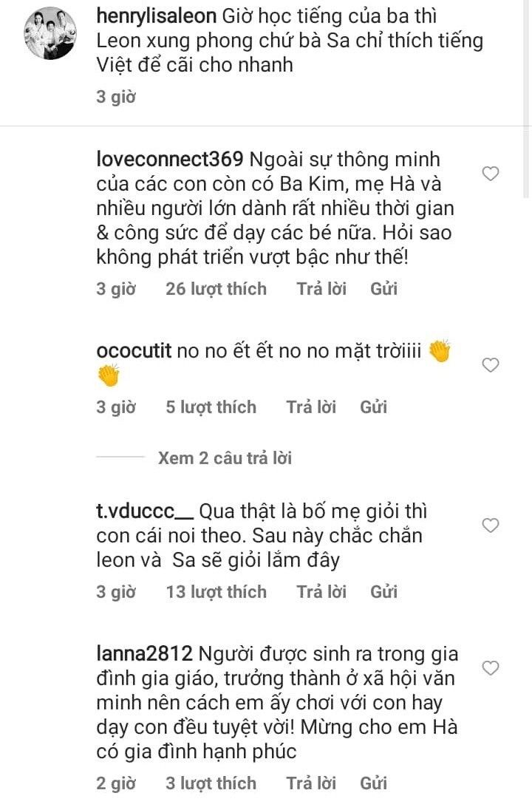532x810 pixels.
Task: Like t.vduccc__'s comment using heart
Action: (491, 525)
